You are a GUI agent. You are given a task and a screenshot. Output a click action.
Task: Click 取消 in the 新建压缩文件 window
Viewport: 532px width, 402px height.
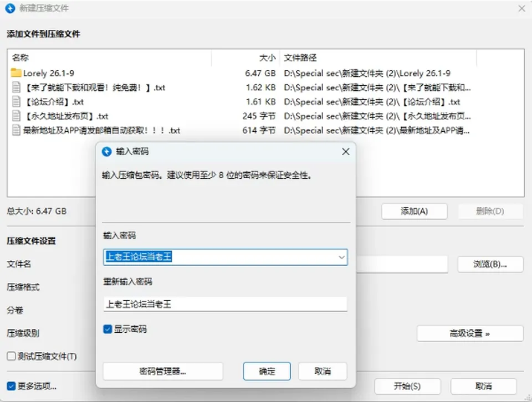[x=483, y=386]
